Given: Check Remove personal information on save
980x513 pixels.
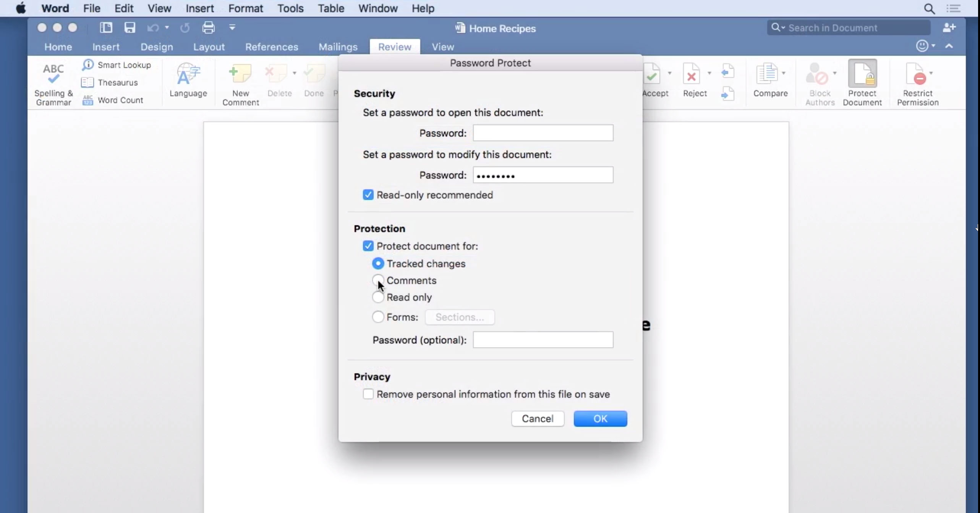Looking at the screenshot, I should pyautogui.click(x=368, y=394).
